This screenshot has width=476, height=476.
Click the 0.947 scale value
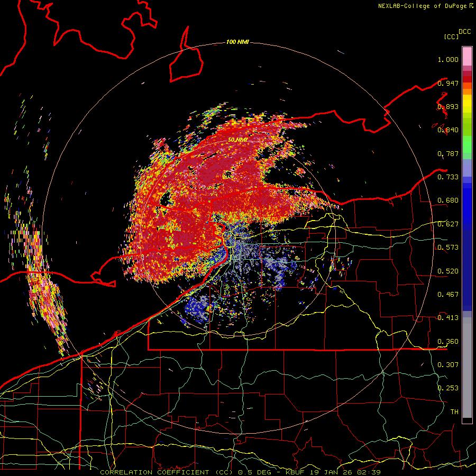(x=448, y=83)
